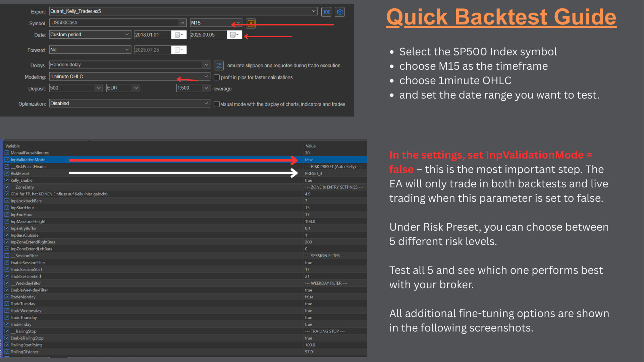
Task: Expand the Modelling 1 minute OHLC dropdown
Action: pyautogui.click(x=206, y=76)
